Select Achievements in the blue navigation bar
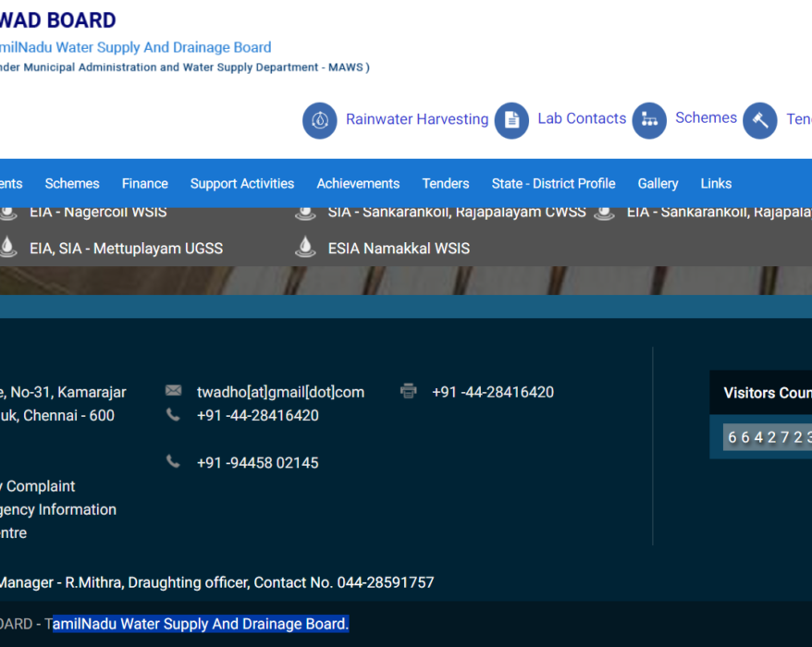 358,184
